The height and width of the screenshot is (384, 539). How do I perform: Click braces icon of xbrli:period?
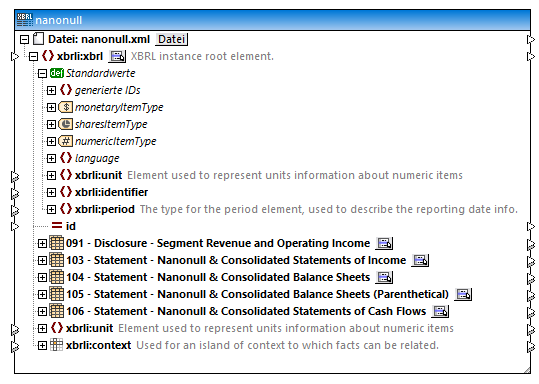(66, 209)
